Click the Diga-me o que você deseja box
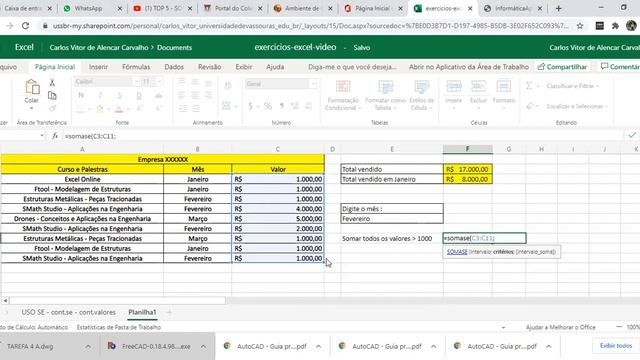640x360 pixels. [x=352, y=67]
